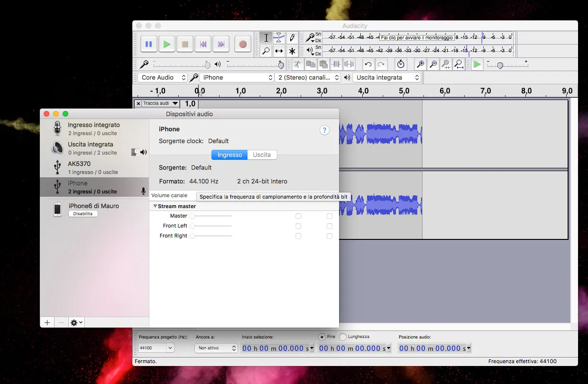Image resolution: width=588 pixels, height=384 pixels.
Task: Select the Draw pencil tool
Action: coord(292,37)
